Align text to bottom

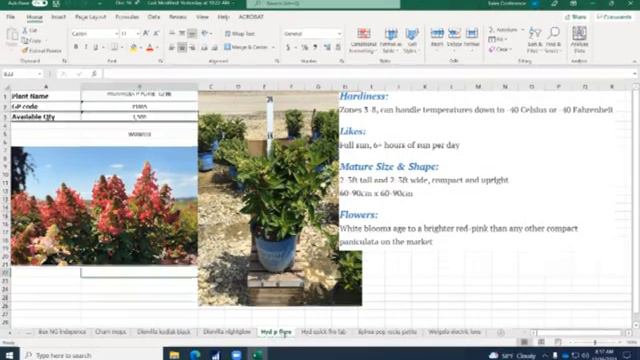click(192, 33)
